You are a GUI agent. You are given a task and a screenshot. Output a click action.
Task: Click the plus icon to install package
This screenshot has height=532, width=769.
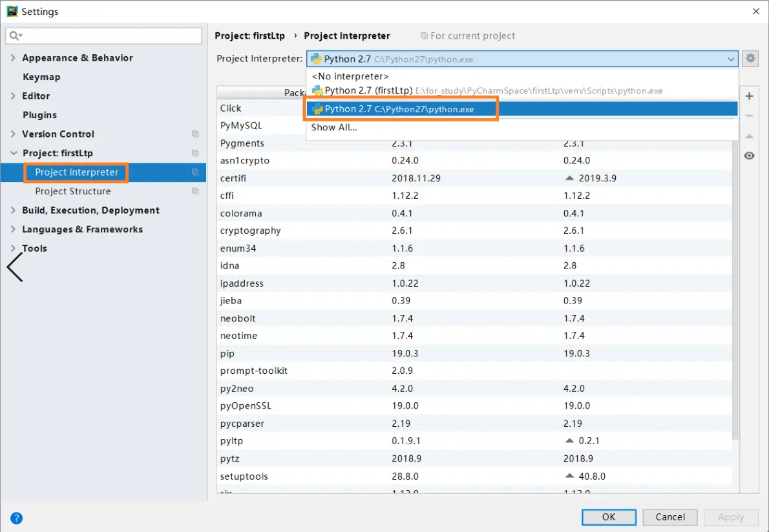pos(749,96)
